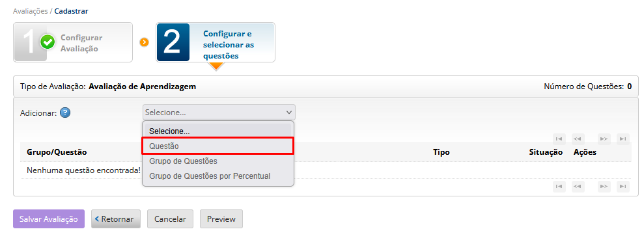Open the Avaliações breadcrumb link

(x=31, y=11)
